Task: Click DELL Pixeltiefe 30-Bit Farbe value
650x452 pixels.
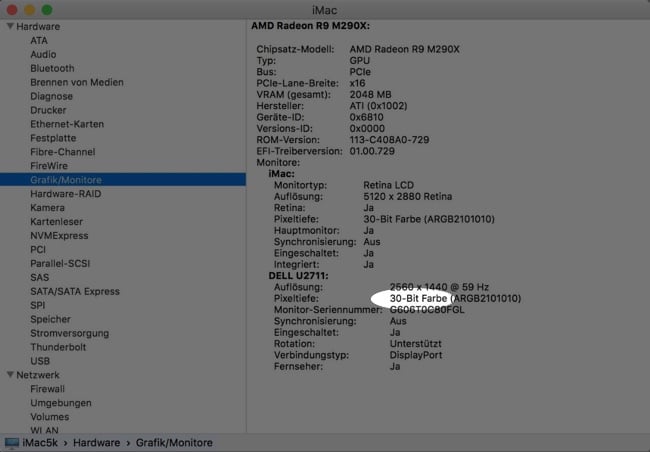Action: click(x=455, y=299)
